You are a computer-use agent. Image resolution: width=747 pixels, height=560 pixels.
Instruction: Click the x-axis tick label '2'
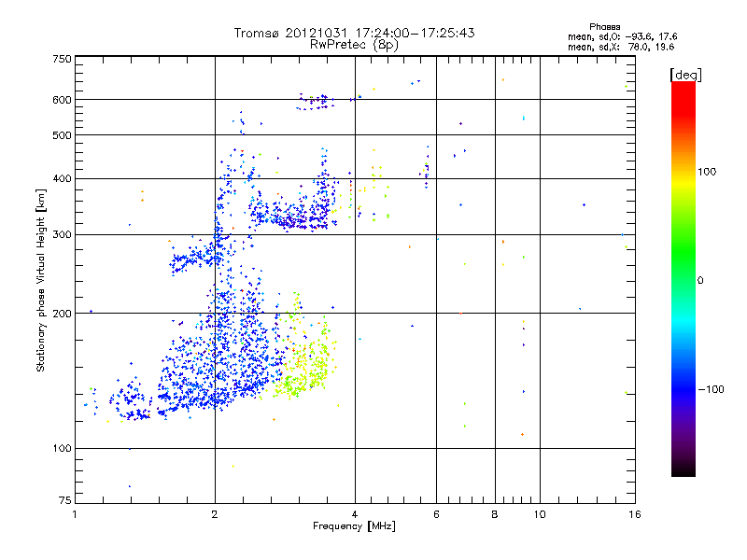[x=215, y=514]
